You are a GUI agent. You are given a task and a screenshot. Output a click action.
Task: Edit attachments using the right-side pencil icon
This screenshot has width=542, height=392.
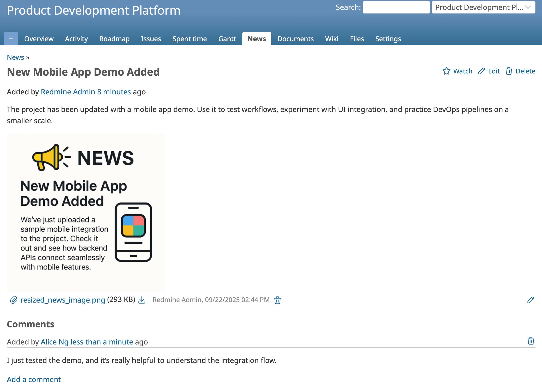pos(531,300)
